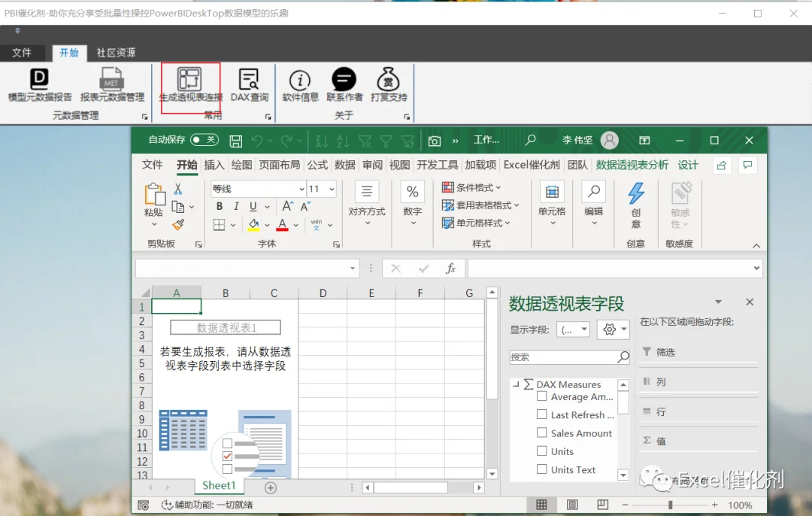
Task: Switch to page break preview in status bar
Action: point(602,505)
